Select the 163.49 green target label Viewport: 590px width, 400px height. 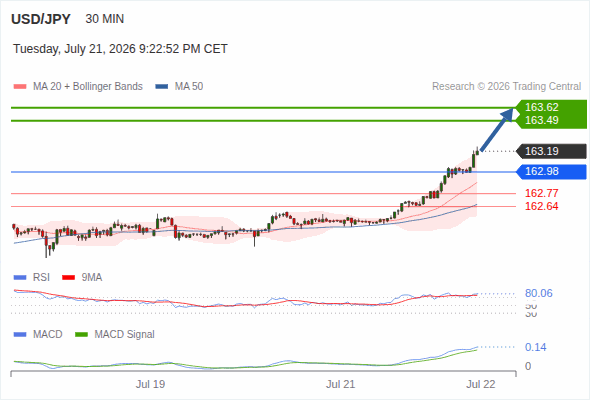point(541,120)
